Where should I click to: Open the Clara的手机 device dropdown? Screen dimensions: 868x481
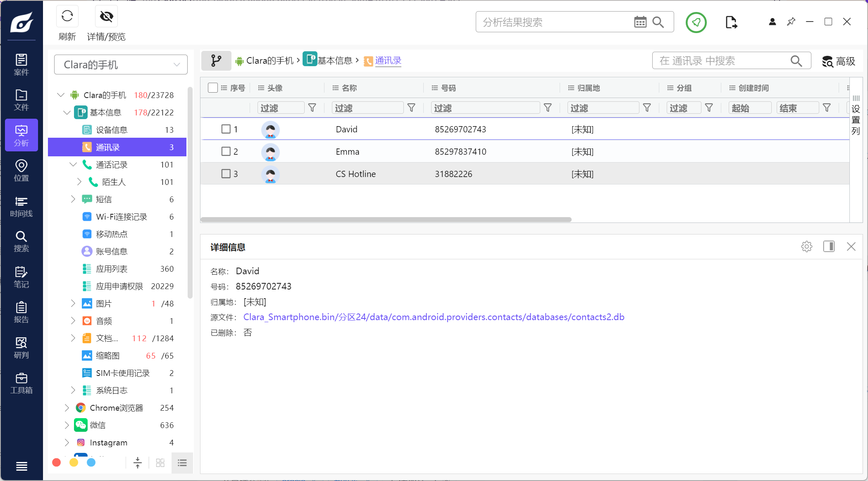click(121, 65)
